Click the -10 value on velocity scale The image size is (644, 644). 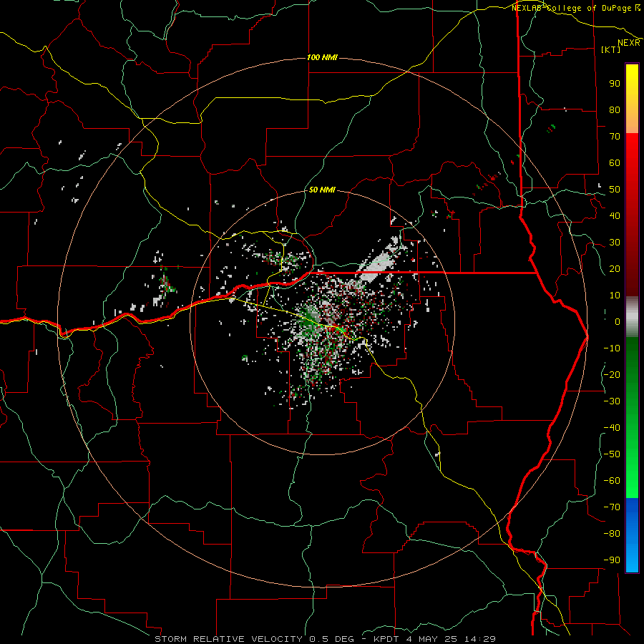coord(612,348)
